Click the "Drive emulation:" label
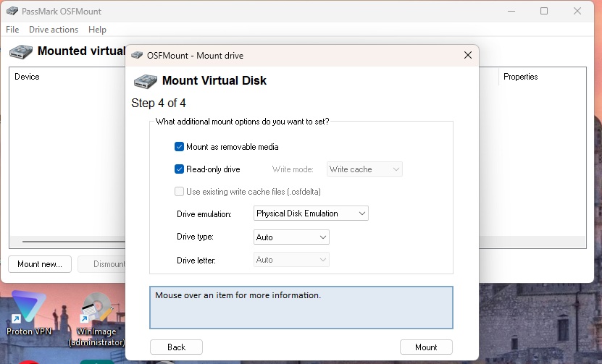Screen dimensions: 602x364 pos(204,214)
